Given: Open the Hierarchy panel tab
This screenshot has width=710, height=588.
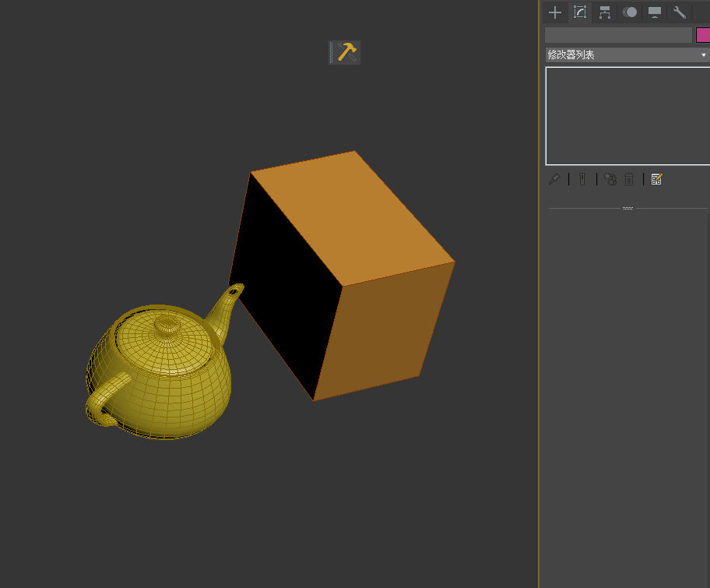Looking at the screenshot, I should click(x=604, y=12).
